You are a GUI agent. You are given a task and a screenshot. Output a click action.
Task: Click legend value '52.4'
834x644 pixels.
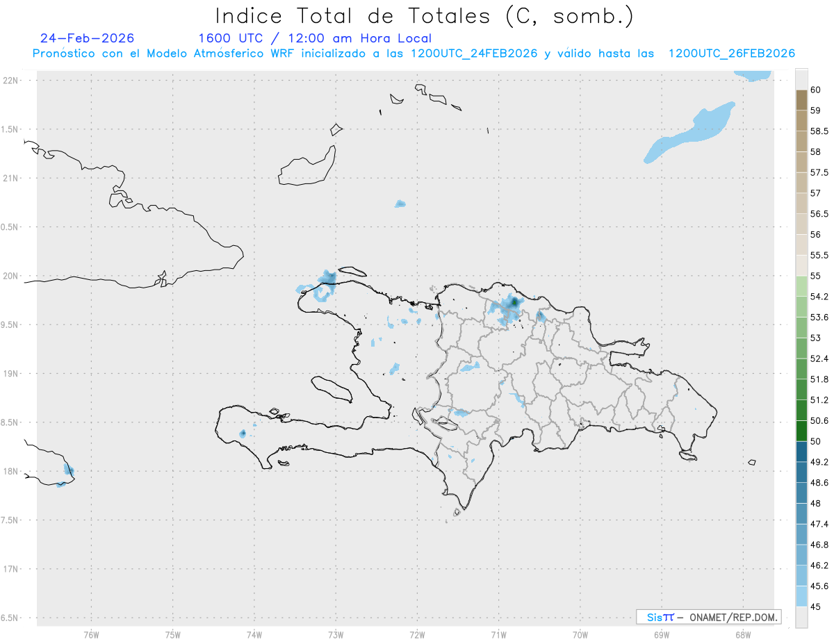coord(819,358)
